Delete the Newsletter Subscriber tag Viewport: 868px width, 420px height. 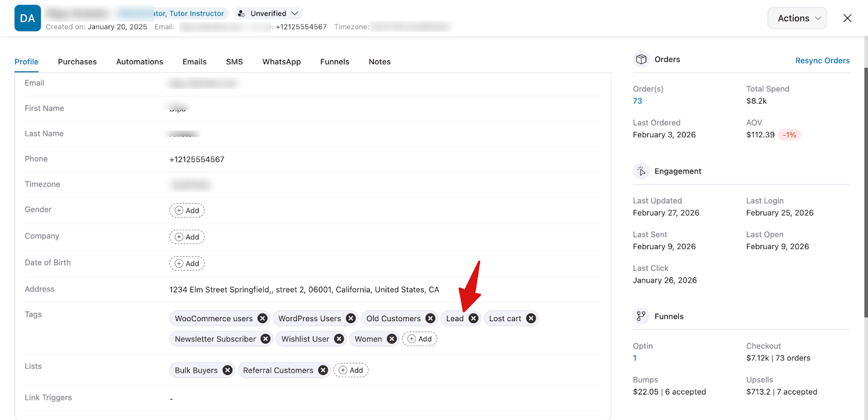[x=266, y=339]
